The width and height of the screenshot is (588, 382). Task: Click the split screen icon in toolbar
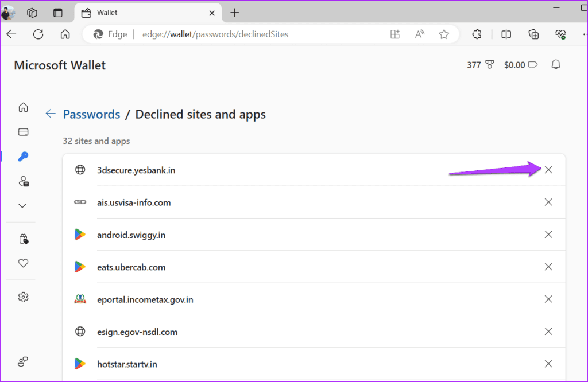[506, 34]
